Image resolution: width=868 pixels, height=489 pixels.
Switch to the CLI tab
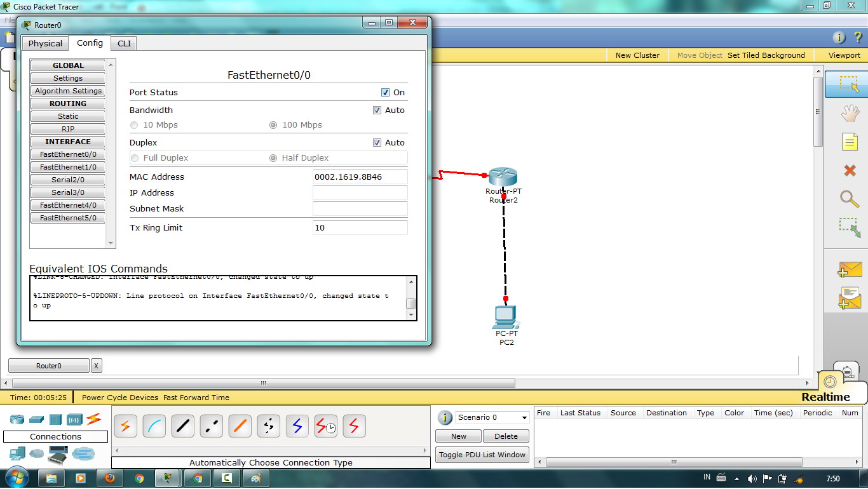coord(124,43)
